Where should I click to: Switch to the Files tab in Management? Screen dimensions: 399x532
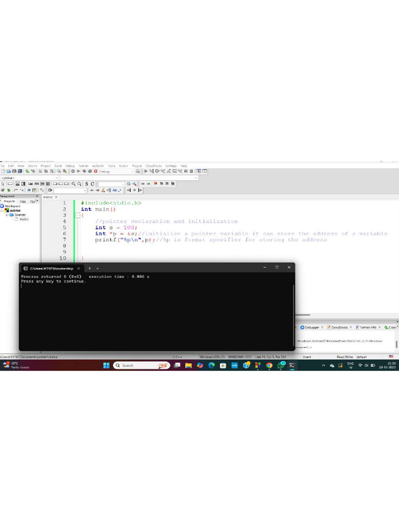coord(23,201)
